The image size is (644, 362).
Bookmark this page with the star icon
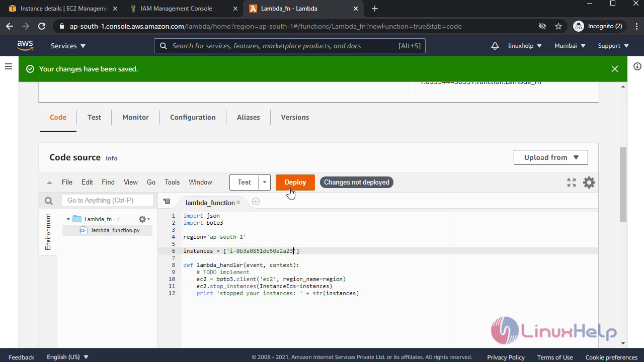click(558, 26)
